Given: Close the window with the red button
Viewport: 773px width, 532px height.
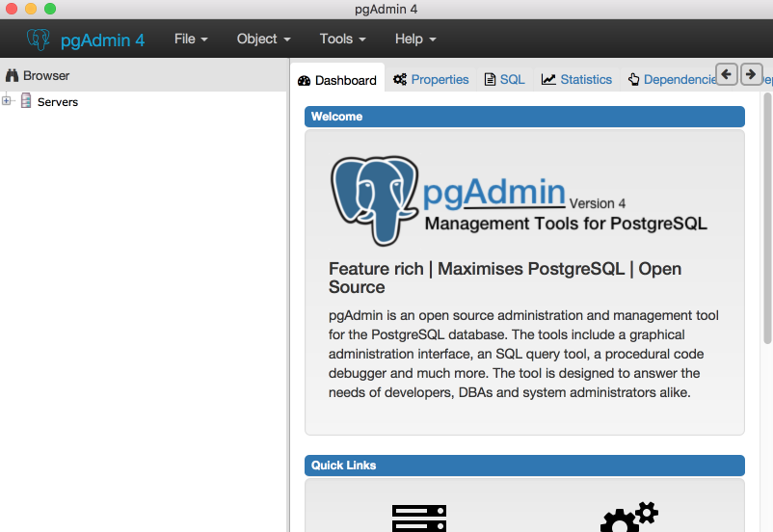Looking at the screenshot, I should [x=12, y=9].
